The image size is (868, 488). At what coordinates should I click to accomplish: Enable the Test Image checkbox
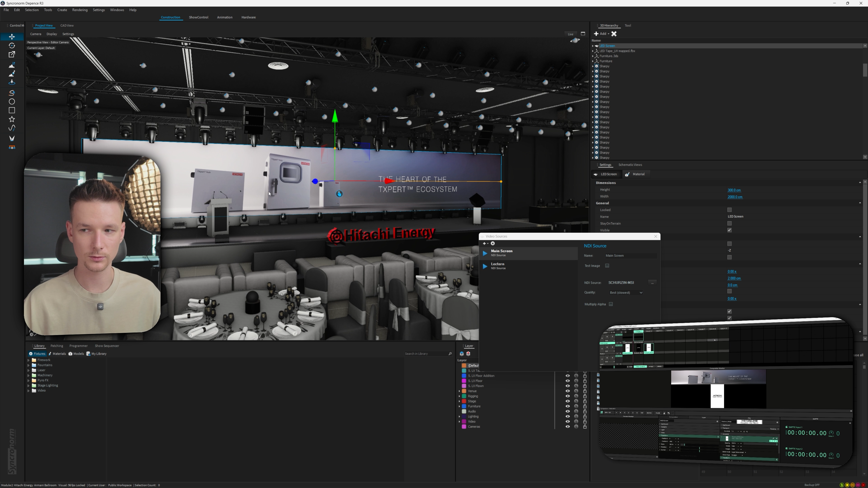point(607,266)
